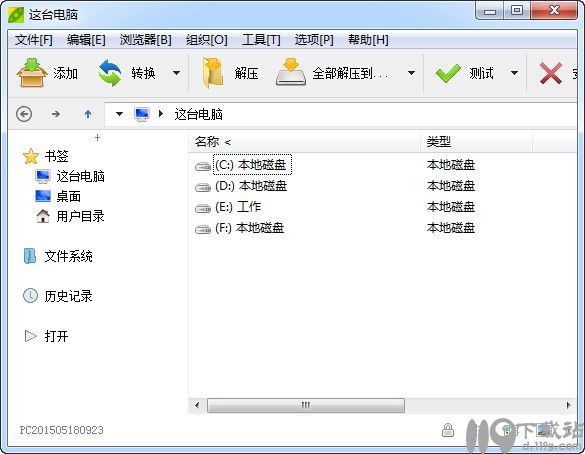Click the Test (测试) green checkmark icon
The image size is (585, 454).
(448, 73)
